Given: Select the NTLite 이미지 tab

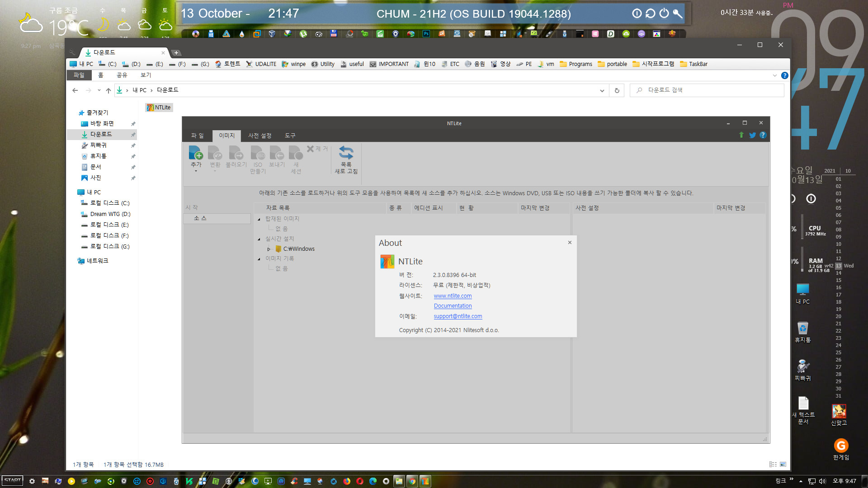Looking at the screenshot, I should pos(226,136).
